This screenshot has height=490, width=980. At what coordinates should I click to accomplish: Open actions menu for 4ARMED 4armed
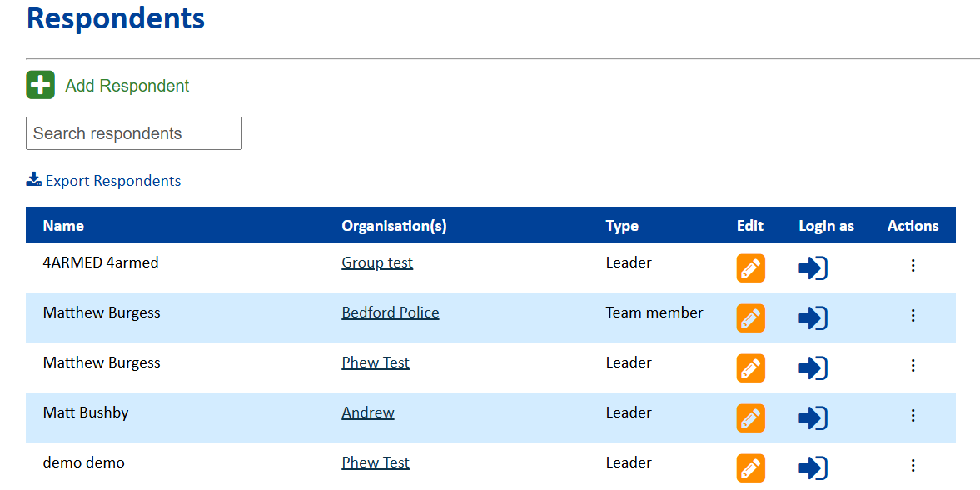coord(913,265)
